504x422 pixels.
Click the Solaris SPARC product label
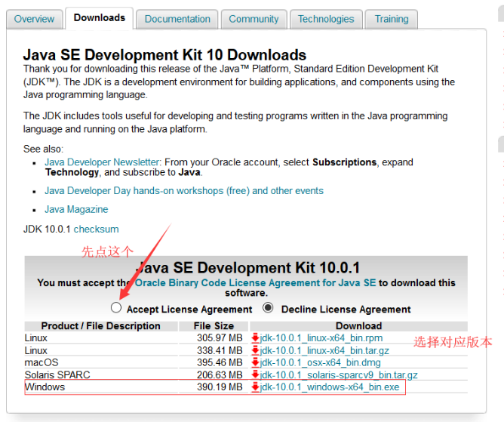57,375
